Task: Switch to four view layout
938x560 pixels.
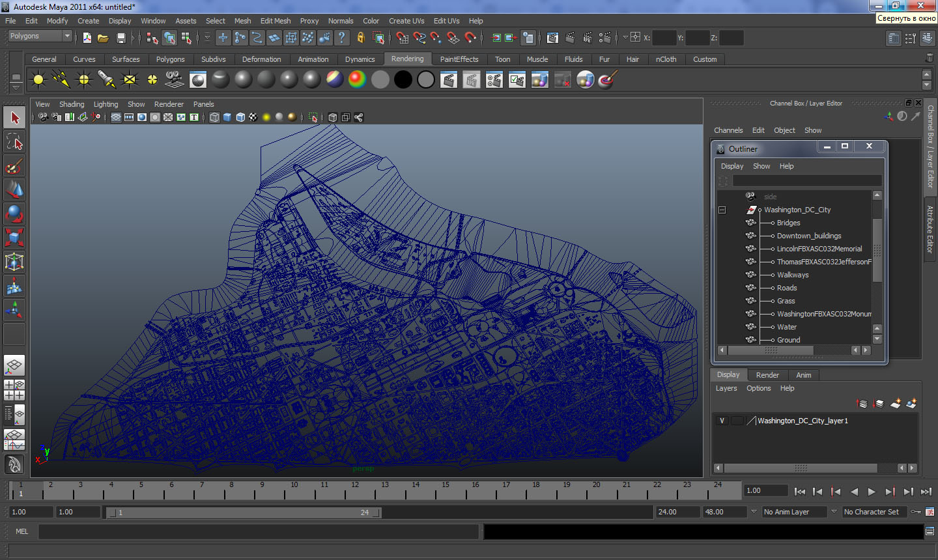Action: pyautogui.click(x=14, y=390)
